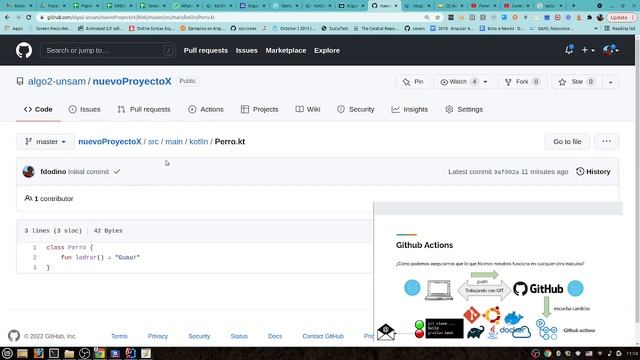
Task: Bookmark the page with the star icon
Action: pyautogui.click(x=438, y=18)
